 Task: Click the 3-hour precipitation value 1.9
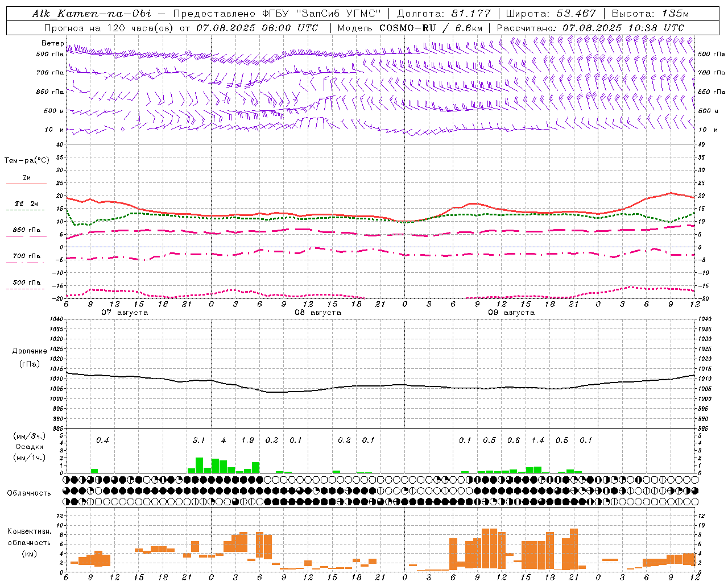pos(247,440)
